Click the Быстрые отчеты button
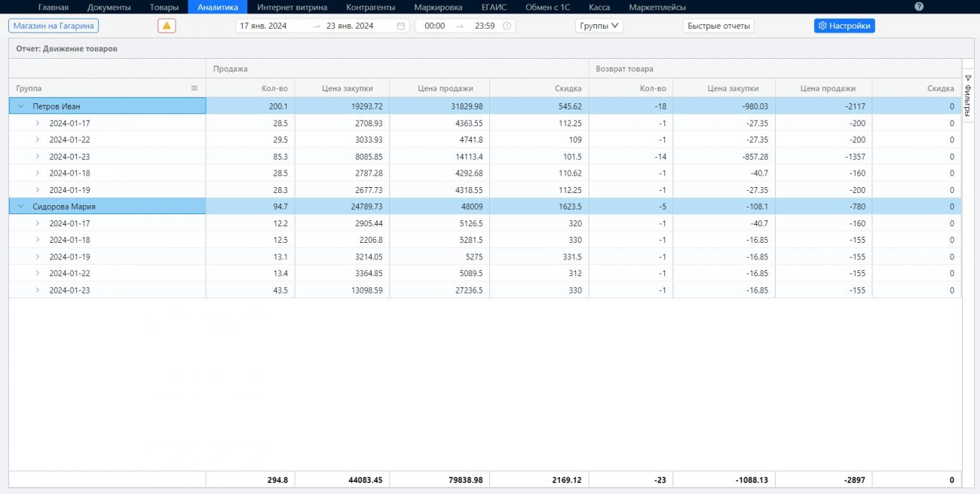The image size is (980, 494). click(x=718, y=26)
